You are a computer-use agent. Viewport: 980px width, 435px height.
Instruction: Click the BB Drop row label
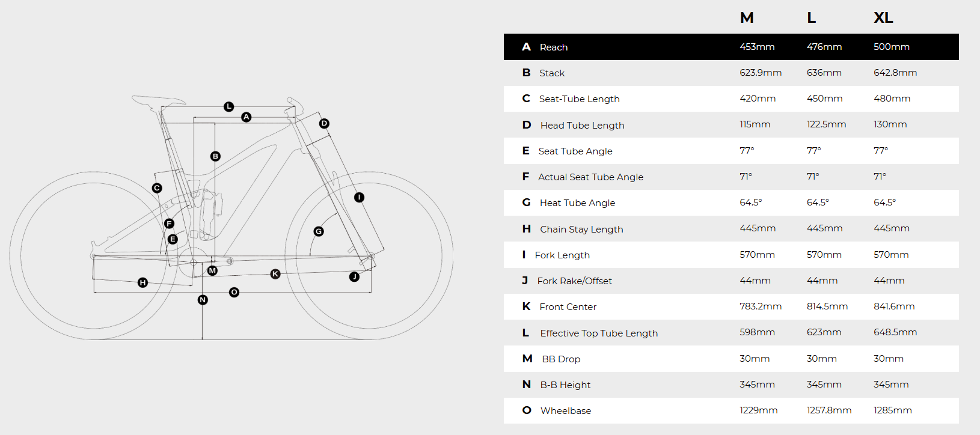coord(561,359)
